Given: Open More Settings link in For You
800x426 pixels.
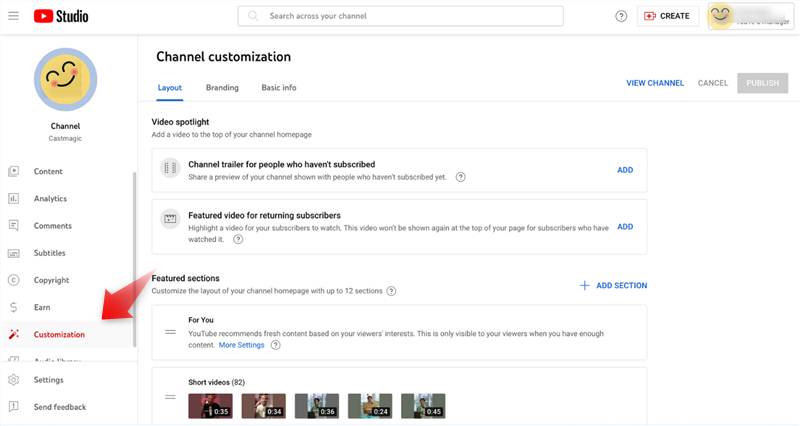Looking at the screenshot, I should pos(241,345).
